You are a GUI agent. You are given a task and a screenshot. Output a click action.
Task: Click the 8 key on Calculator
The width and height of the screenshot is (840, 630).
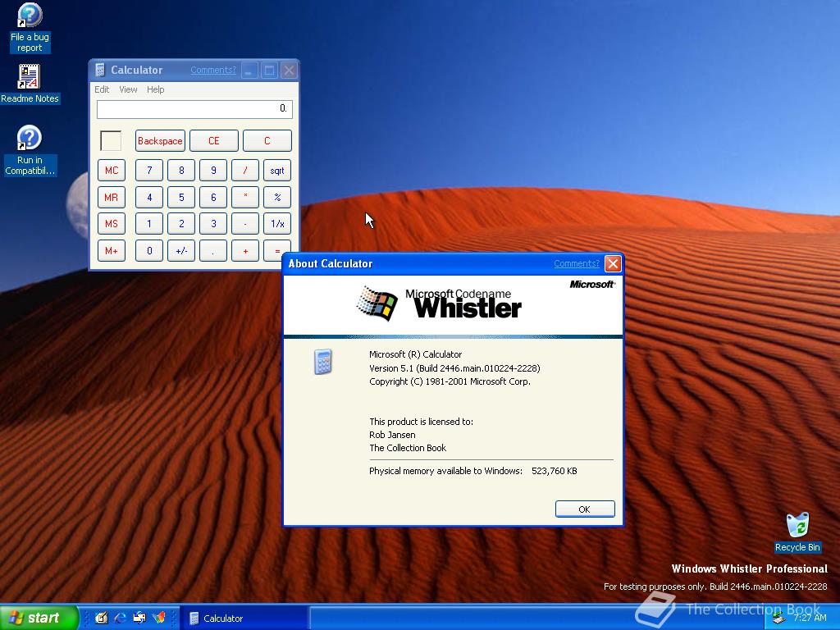coord(181,171)
